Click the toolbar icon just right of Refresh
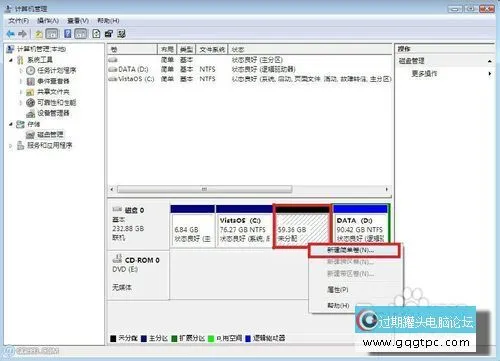Screen dimensions: 500x361 click(x=109, y=34)
